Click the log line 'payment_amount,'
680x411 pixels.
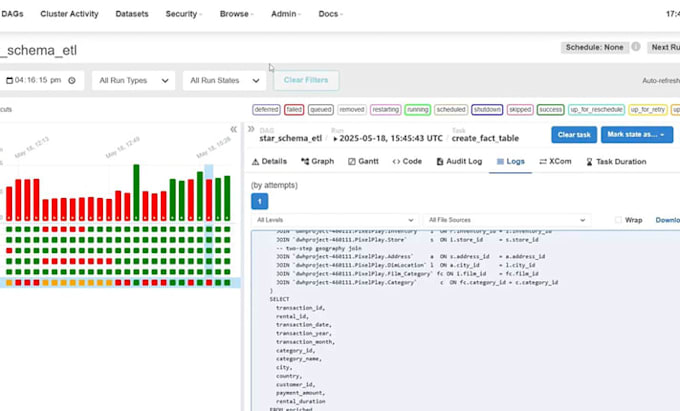click(x=299, y=393)
